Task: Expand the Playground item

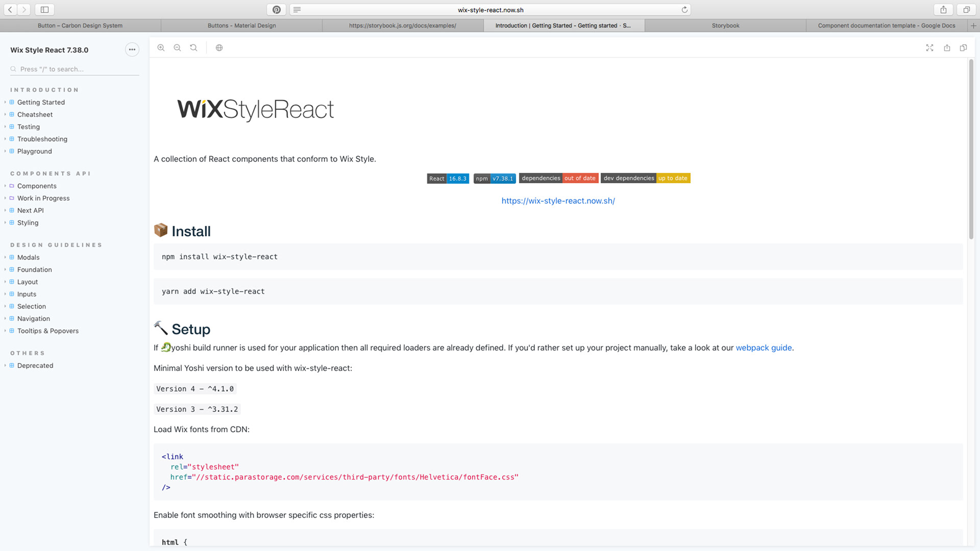Action: 34,151
